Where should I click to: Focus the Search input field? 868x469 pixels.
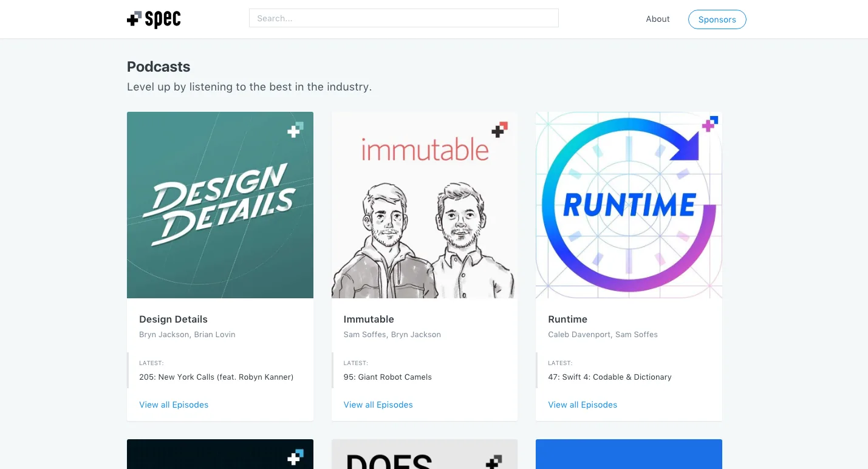point(403,18)
